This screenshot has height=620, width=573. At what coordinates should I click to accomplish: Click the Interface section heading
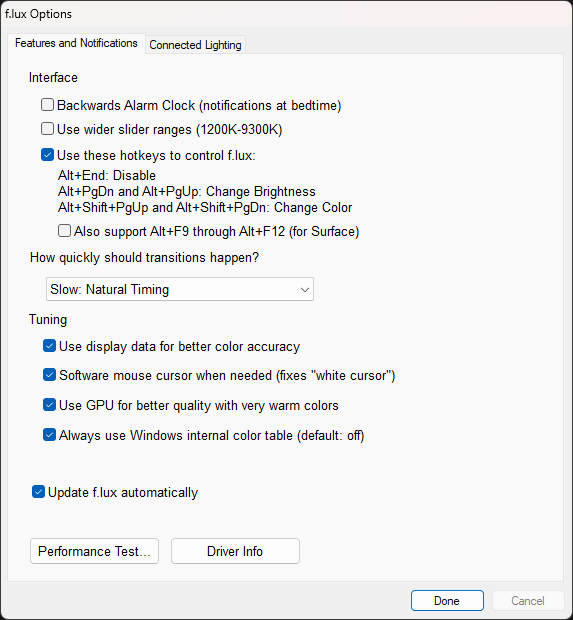[x=53, y=78]
